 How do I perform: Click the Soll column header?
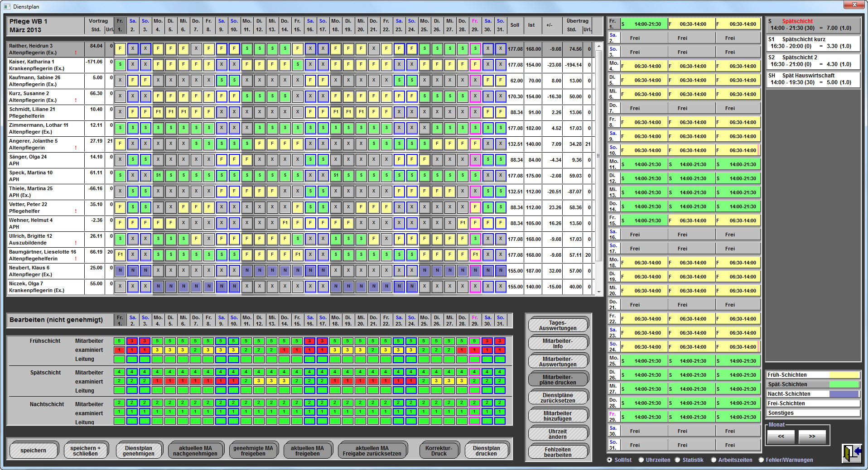515,25
